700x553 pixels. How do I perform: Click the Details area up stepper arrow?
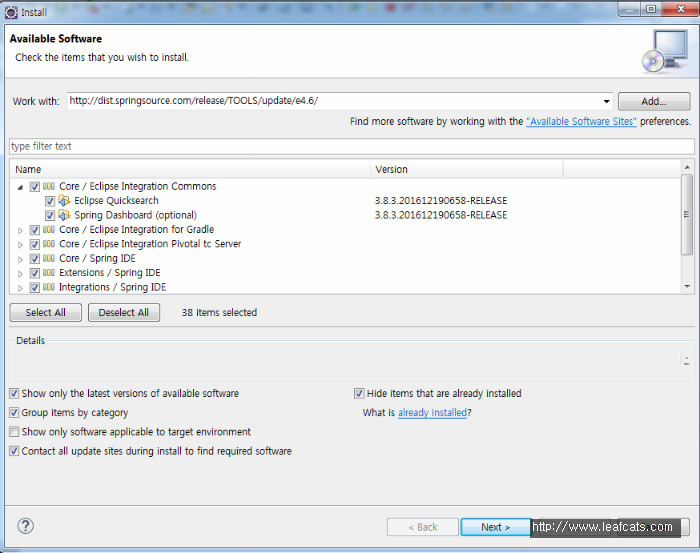tap(686, 358)
